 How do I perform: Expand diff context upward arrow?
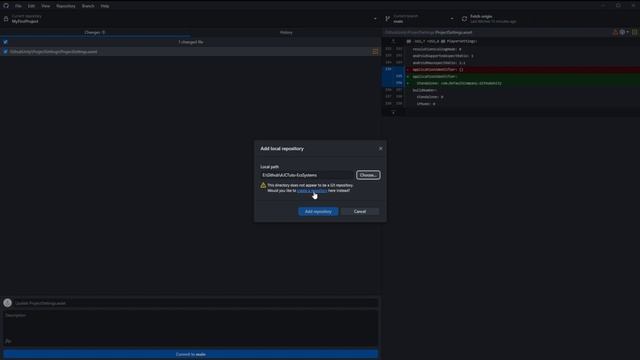(x=393, y=41)
